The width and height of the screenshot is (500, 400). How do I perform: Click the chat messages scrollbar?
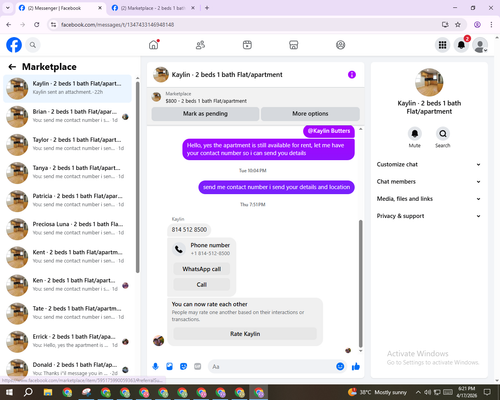point(360,283)
